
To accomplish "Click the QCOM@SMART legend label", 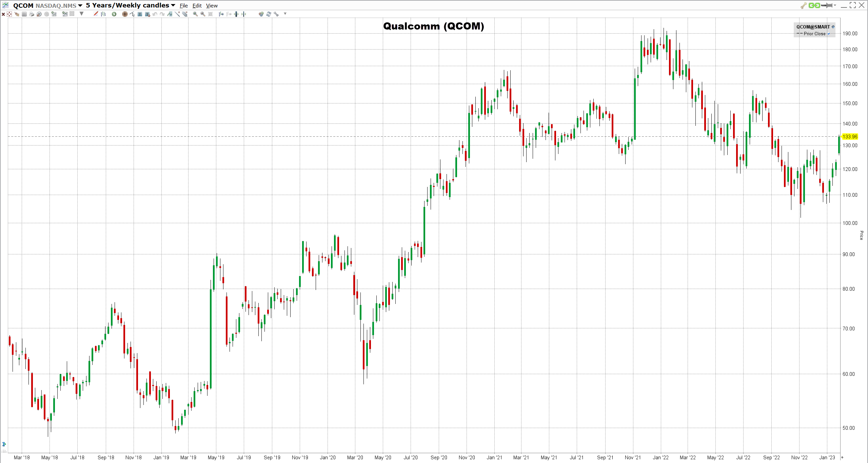I will [813, 27].
